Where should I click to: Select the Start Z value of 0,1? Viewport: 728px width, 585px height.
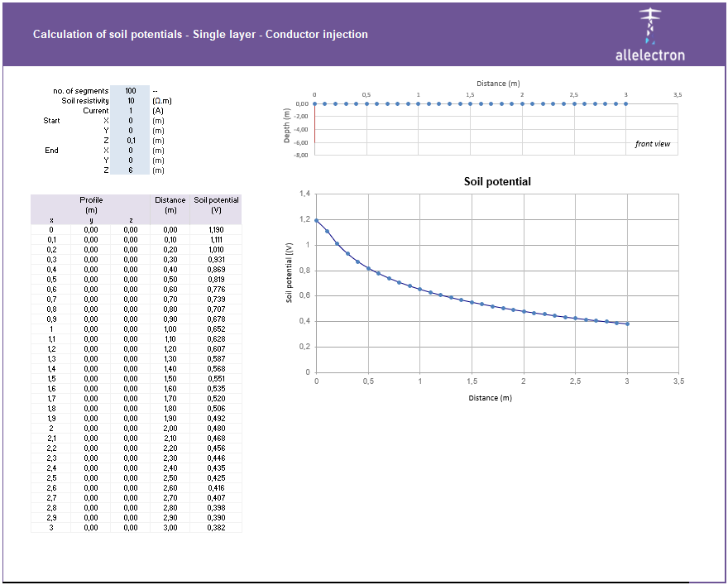click(x=132, y=141)
